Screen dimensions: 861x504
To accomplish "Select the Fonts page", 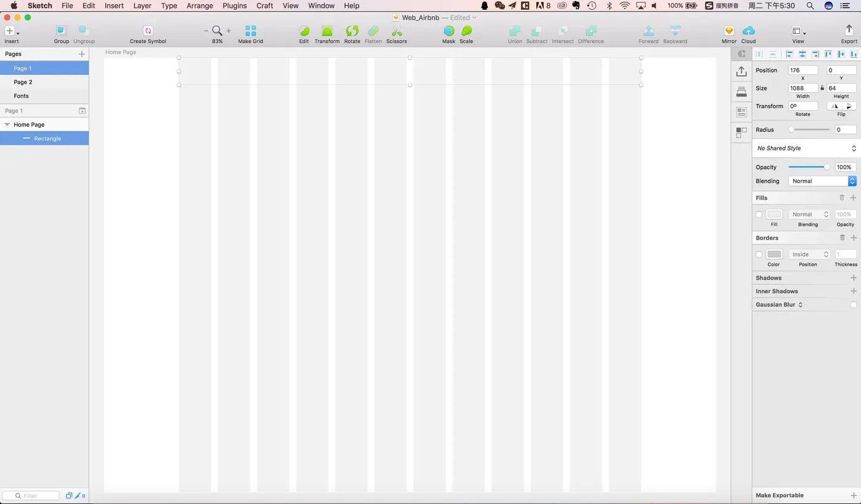I will click(x=44, y=96).
